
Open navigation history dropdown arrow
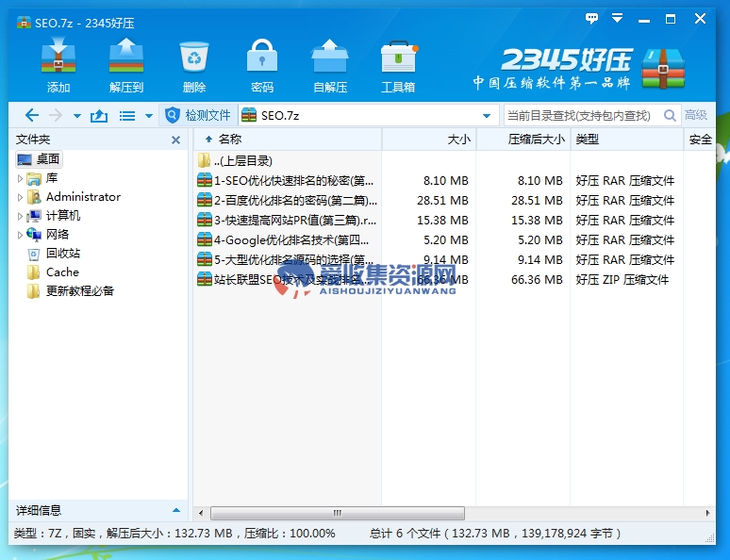(x=77, y=115)
